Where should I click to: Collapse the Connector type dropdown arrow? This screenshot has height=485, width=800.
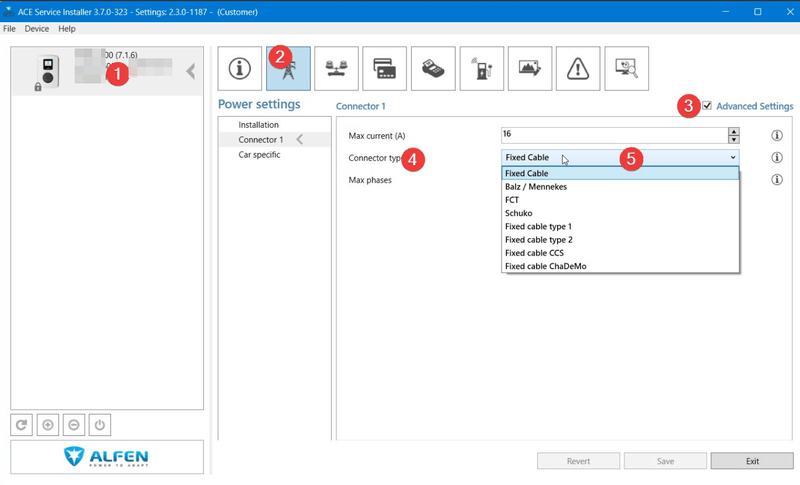pyautogui.click(x=733, y=158)
